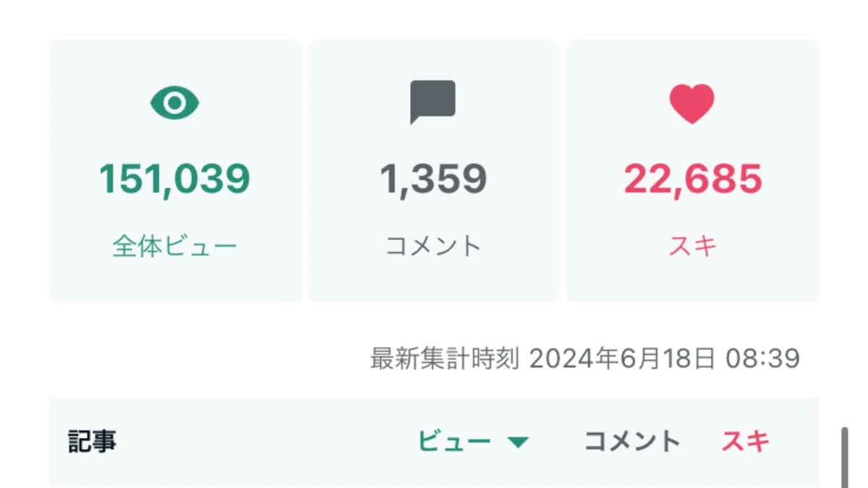868x488 pixels.
Task: Select the 22,685 likes count
Action: point(693,179)
